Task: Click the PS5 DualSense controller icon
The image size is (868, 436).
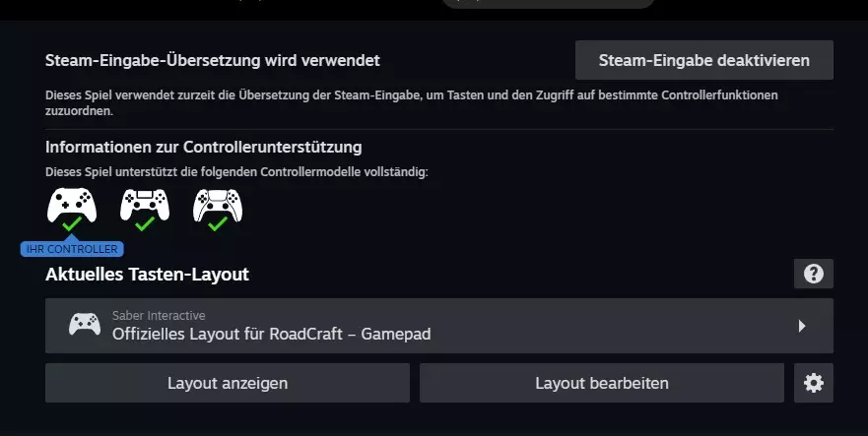Action: 218,205
